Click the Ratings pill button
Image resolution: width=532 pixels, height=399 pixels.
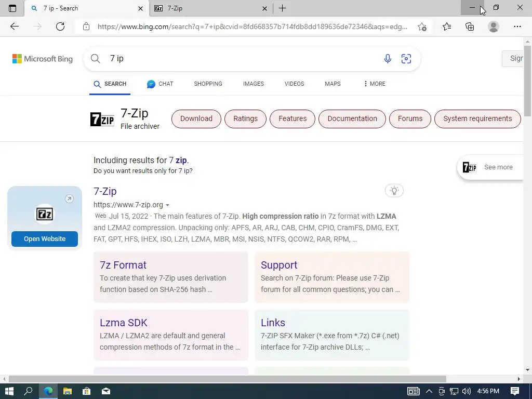coord(245,119)
